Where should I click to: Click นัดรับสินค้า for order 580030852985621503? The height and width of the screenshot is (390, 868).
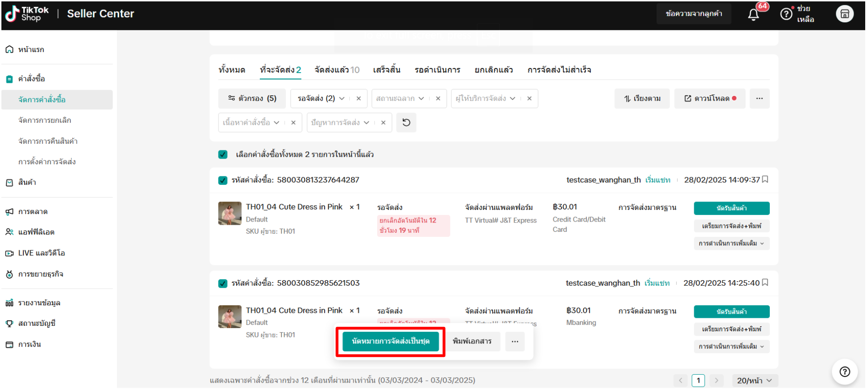732,312
